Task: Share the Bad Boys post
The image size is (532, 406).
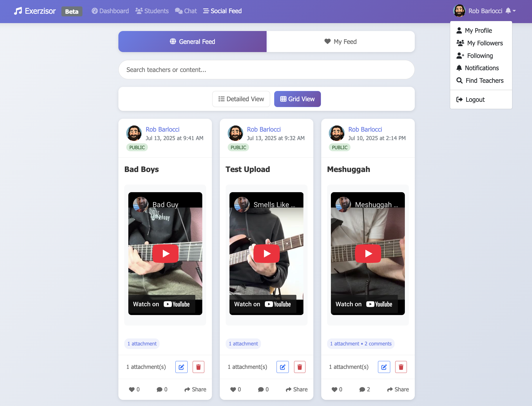Action: coord(195,389)
